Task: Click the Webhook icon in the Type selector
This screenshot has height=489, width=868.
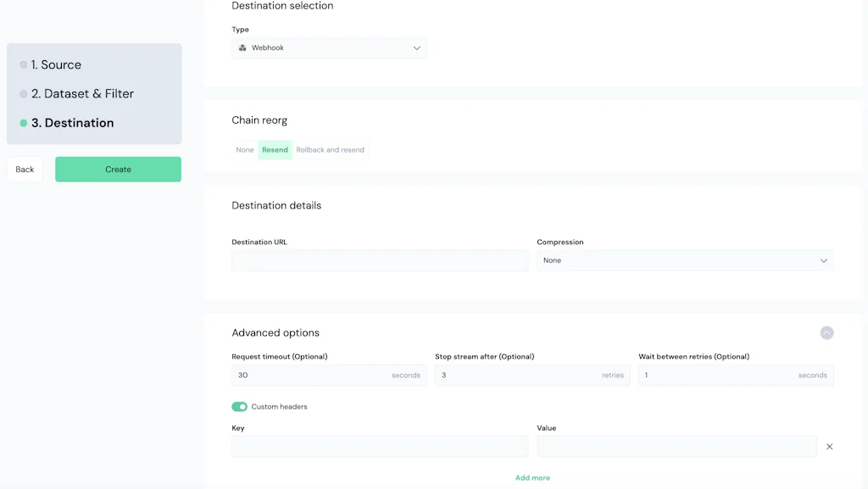Action: (x=242, y=47)
